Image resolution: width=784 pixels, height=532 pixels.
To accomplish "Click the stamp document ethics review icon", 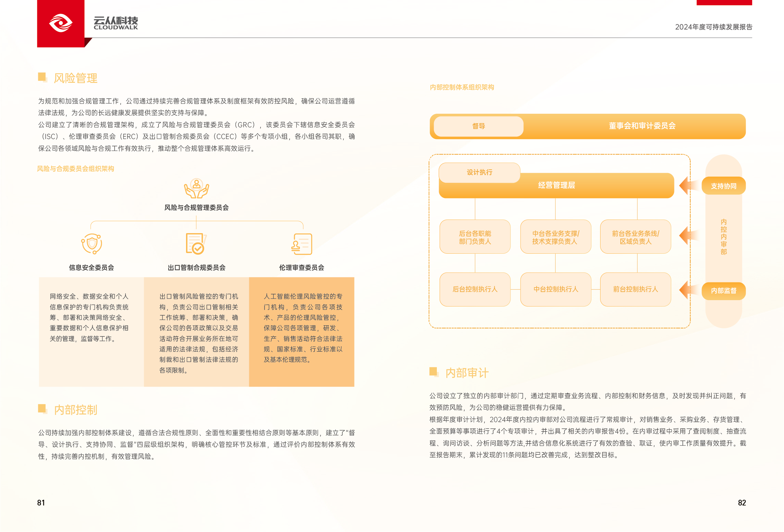I will coord(302,244).
